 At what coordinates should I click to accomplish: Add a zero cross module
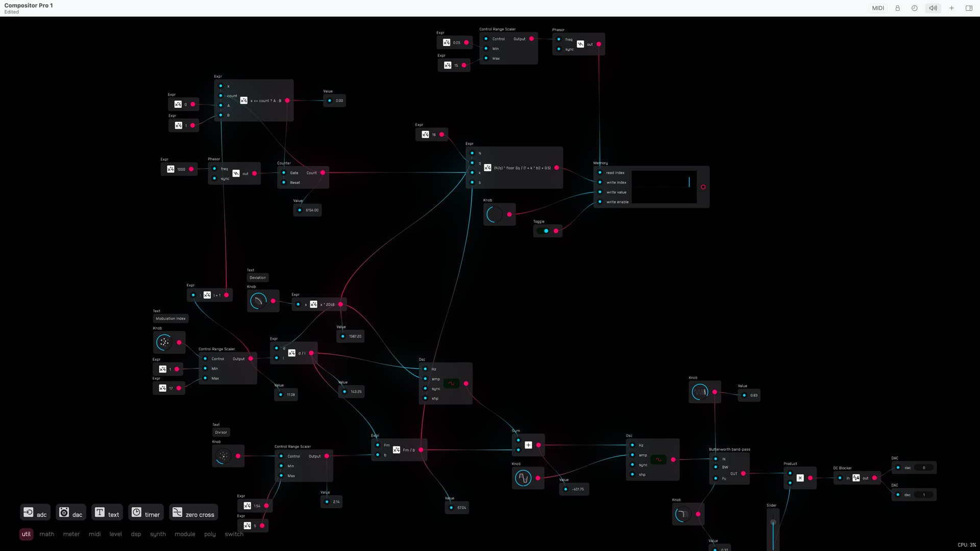point(193,512)
